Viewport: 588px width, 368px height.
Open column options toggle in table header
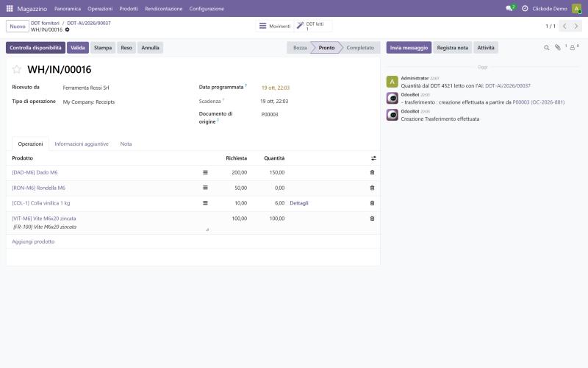click(x=373, y=158)
